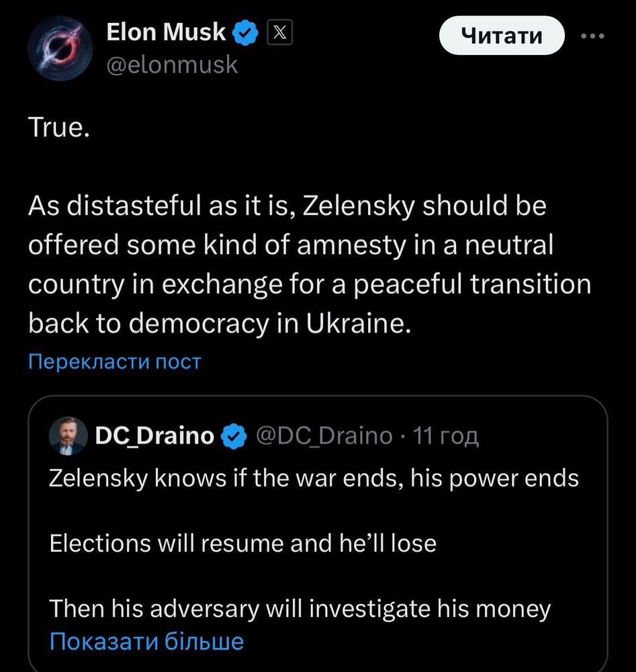Click the @DC_Draino handle in quoted post
The width and height of the screenshot is (636, 672).
tap(324, 436)
